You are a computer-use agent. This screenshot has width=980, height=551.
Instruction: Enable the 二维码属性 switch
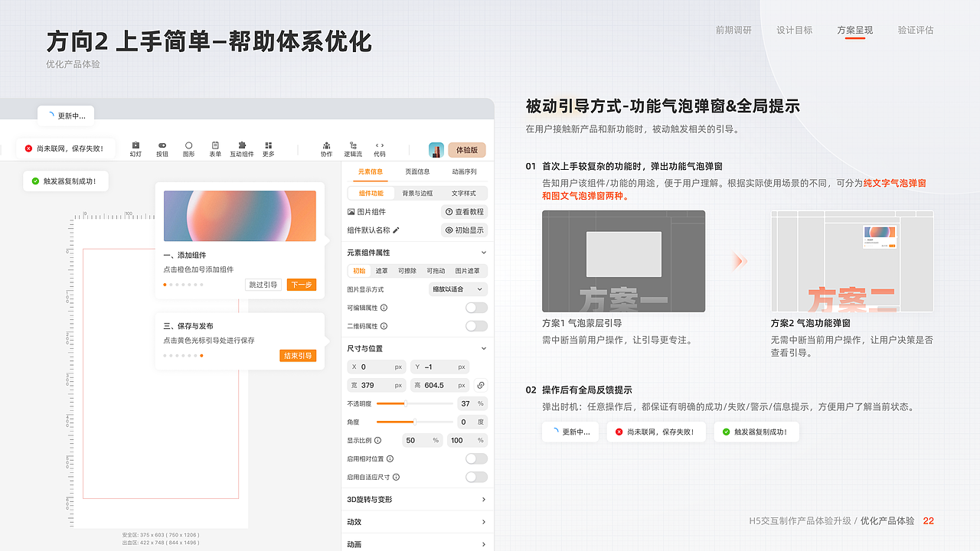point(476,325)
